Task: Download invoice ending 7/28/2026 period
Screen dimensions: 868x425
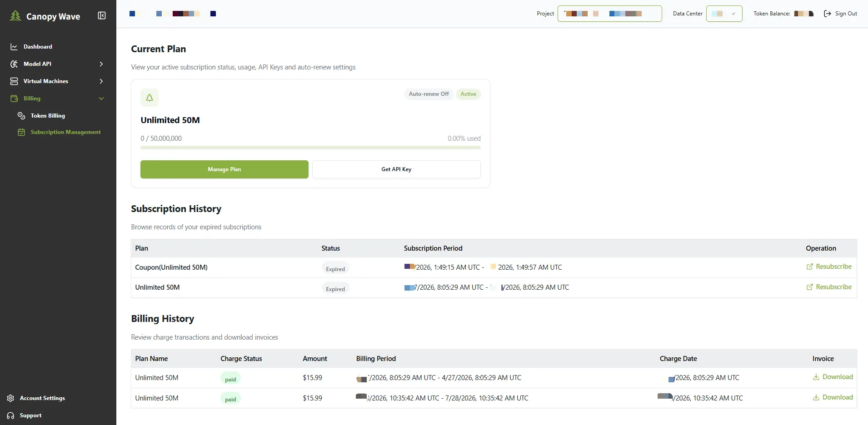Action: [833, 397]
